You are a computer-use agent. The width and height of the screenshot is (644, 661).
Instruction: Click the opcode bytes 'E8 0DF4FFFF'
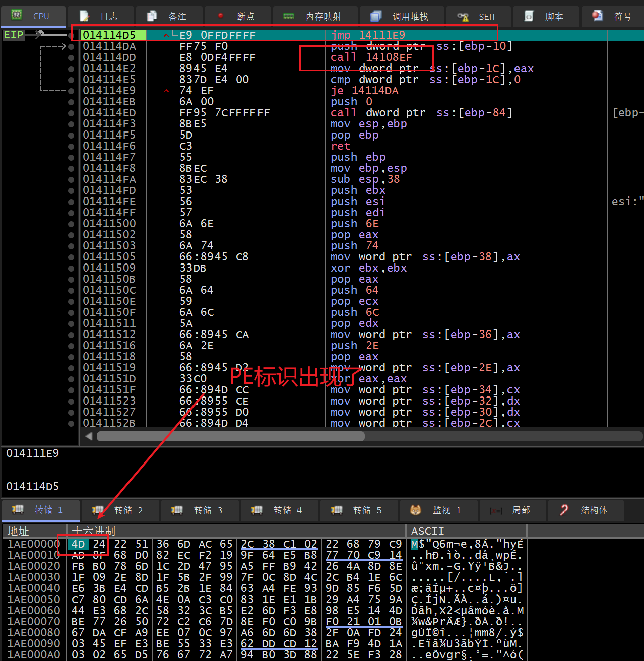coord(218,57)
